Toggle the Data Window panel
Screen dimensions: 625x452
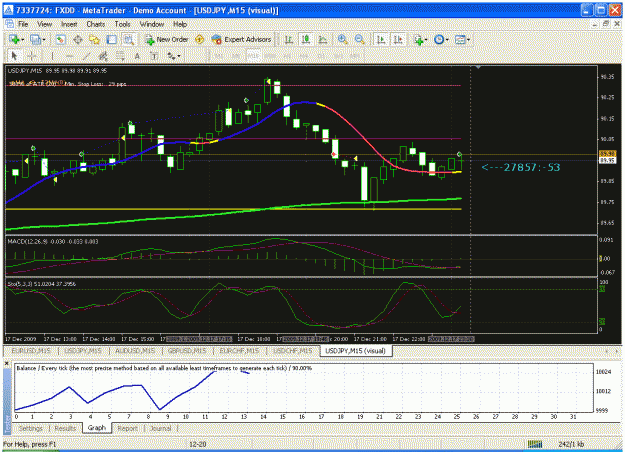[x=78, y=39]
